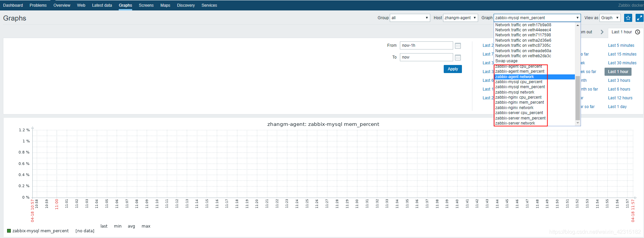
Task: Open calendar picker for From field
Action: pyautogui.click(x=458, y=46)
